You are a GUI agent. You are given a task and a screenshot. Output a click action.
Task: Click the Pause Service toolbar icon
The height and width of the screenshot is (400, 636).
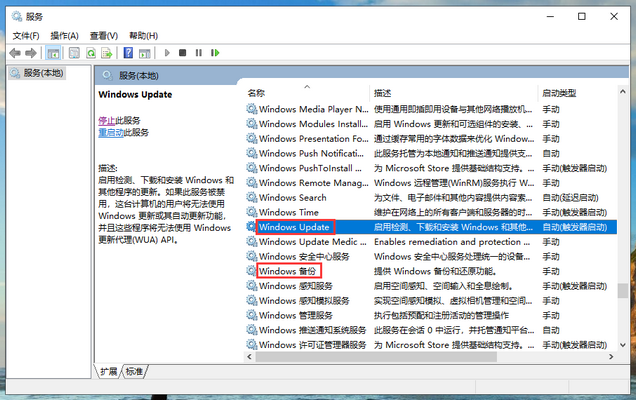point(199,52)
